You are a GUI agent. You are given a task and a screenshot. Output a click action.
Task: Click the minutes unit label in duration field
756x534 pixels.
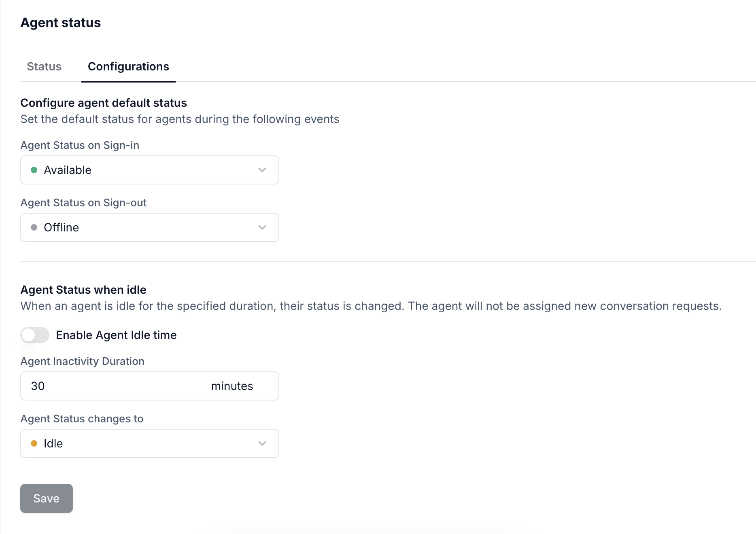coord(232,386)
